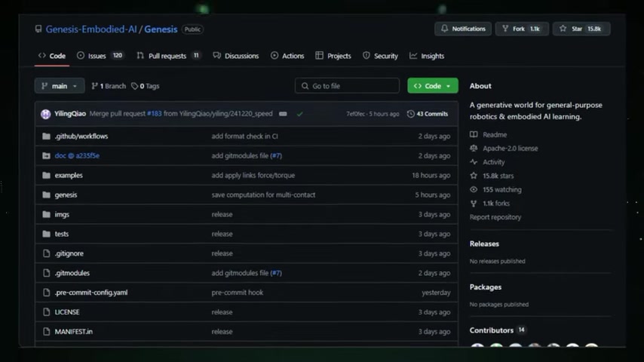This screenshot has height=362, width=644.
Task: Open the examples folder
Action: click(69, 175)
